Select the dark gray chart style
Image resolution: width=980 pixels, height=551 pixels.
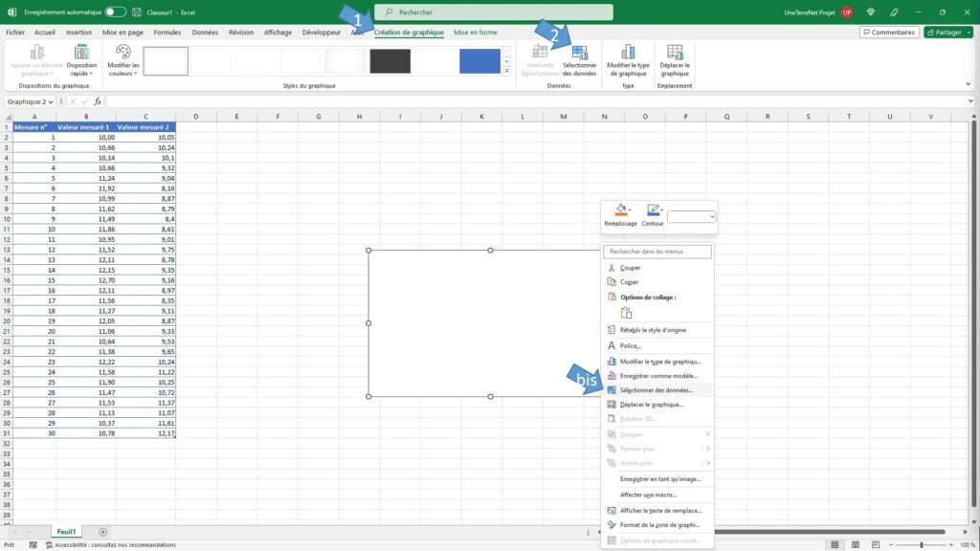click(390, 61)
